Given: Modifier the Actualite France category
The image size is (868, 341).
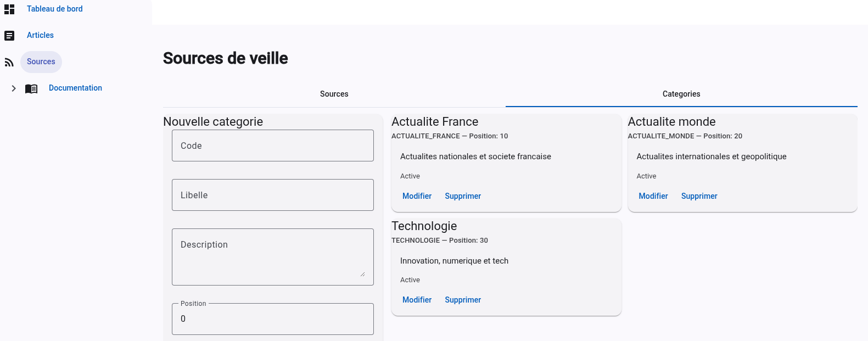Looking at the screenshot, I should (x=417, y=196).
